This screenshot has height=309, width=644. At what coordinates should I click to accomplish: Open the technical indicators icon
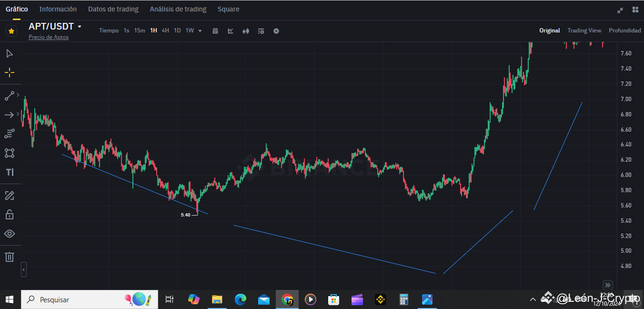231,31
